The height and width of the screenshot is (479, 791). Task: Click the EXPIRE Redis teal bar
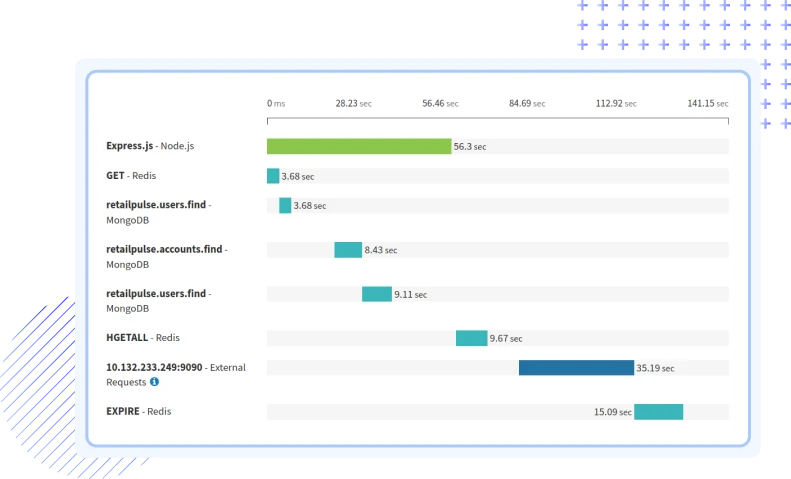[658, 412]
